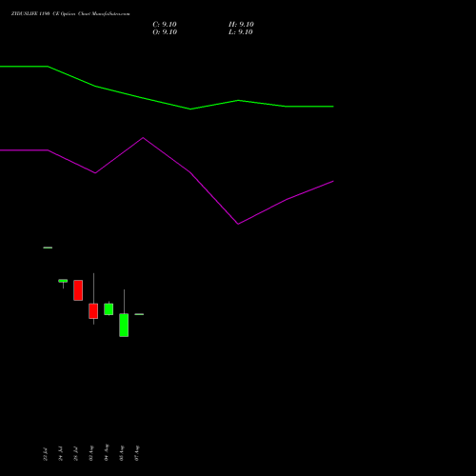Click the green candlestick for 04 Aug
476x476 pixels.
[x=109, y=309]
